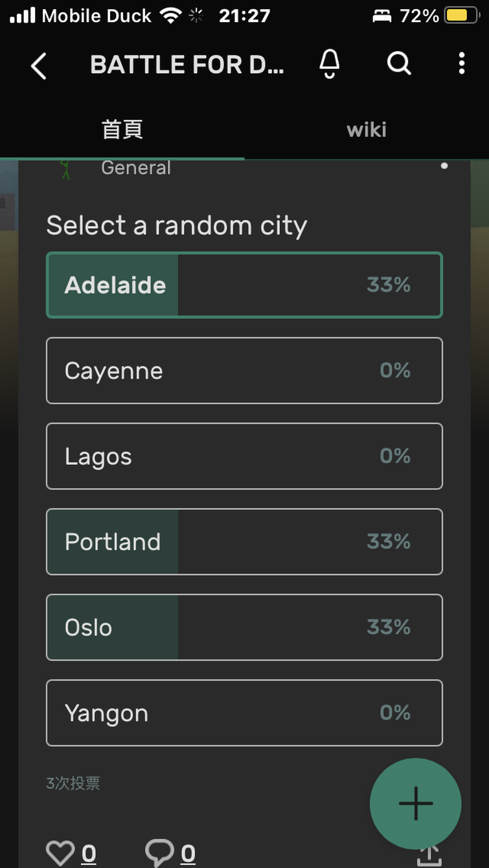This screenshot has width=489, height=868.
Task: Open the search magnifier icon
Action: pos(399,64)
